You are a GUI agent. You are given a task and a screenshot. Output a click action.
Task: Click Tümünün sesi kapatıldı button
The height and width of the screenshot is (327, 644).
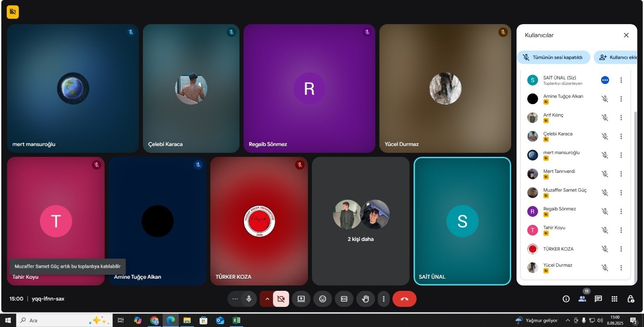(553, 58)
